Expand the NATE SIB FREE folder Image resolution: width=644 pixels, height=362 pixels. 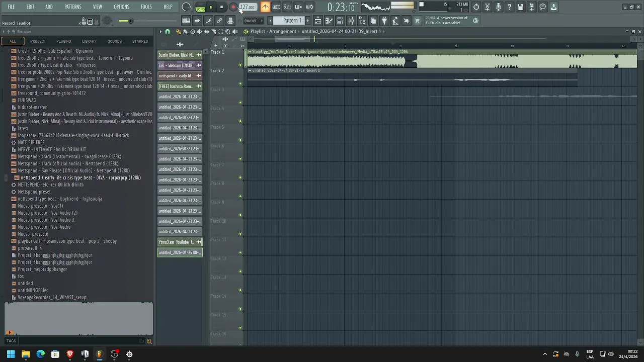31,142
